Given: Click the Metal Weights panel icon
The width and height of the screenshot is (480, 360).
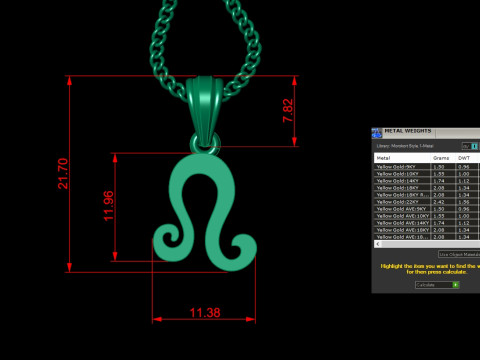Looking at the screenshot, I should [x=377, y=133].
